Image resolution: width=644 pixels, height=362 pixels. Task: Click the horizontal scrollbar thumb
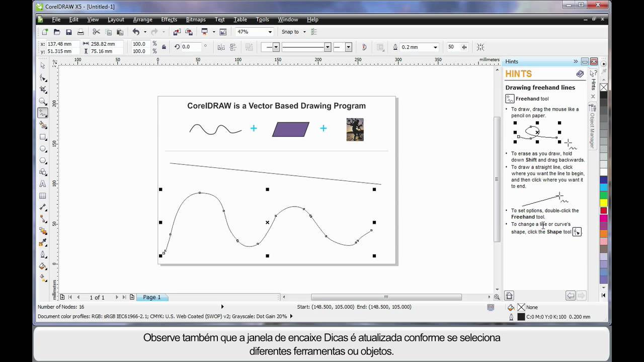click(386, 297)
